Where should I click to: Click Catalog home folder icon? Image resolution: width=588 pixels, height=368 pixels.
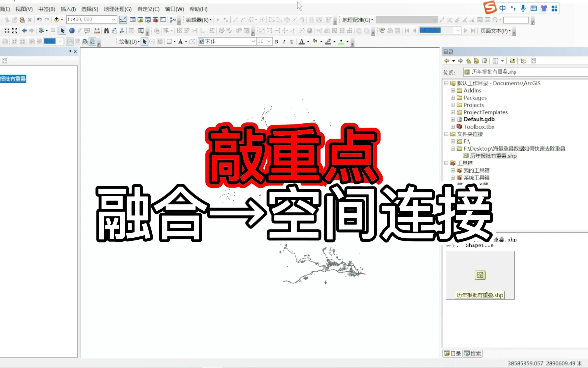(476, 61)
